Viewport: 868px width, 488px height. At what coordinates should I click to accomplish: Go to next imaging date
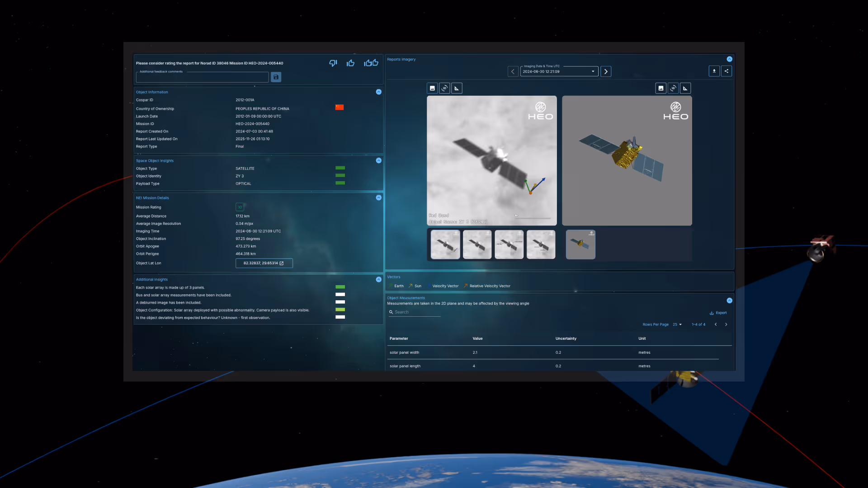pyautogui.click(x=606, y=71)
